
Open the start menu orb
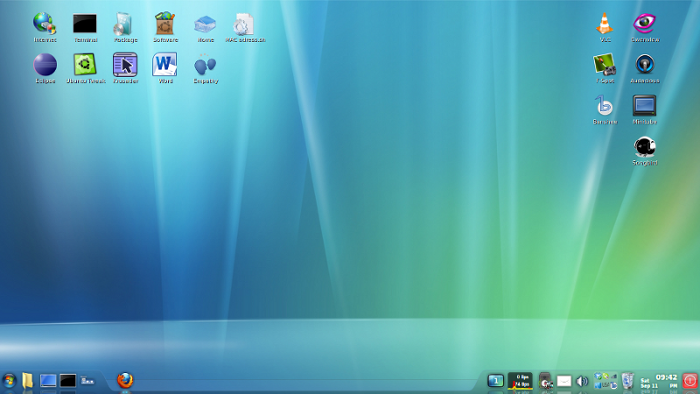point(8,381)
